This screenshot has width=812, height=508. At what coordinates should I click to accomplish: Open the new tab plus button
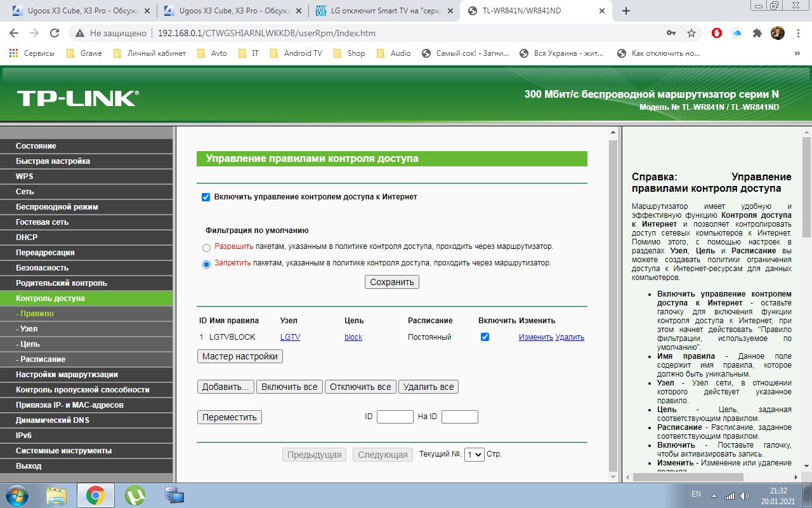[x=626, y=11]
